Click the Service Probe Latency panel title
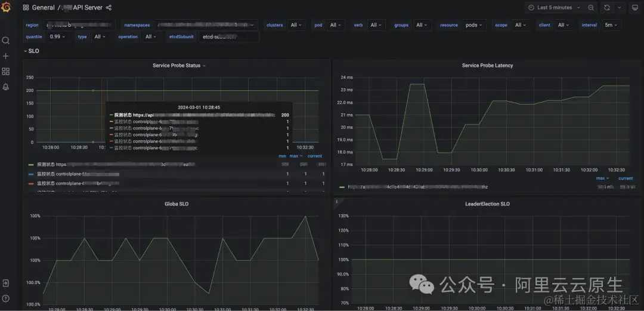This screenshot has width=644, height=311. click(x=487, y=66)
